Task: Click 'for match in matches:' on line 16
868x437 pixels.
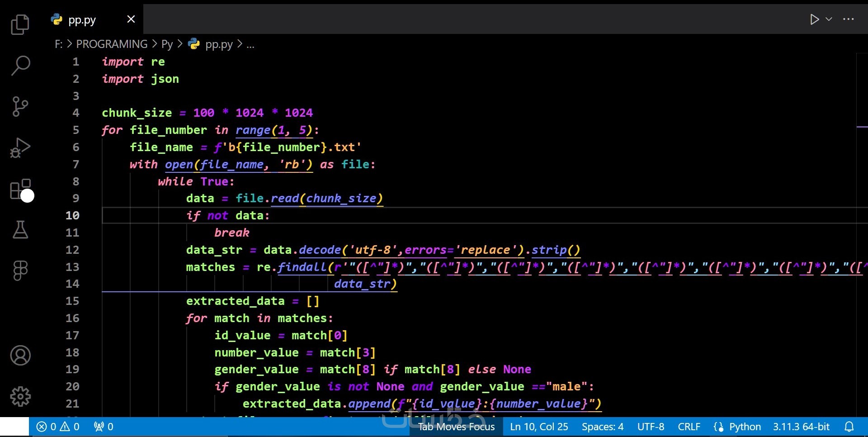Action: 259,318
